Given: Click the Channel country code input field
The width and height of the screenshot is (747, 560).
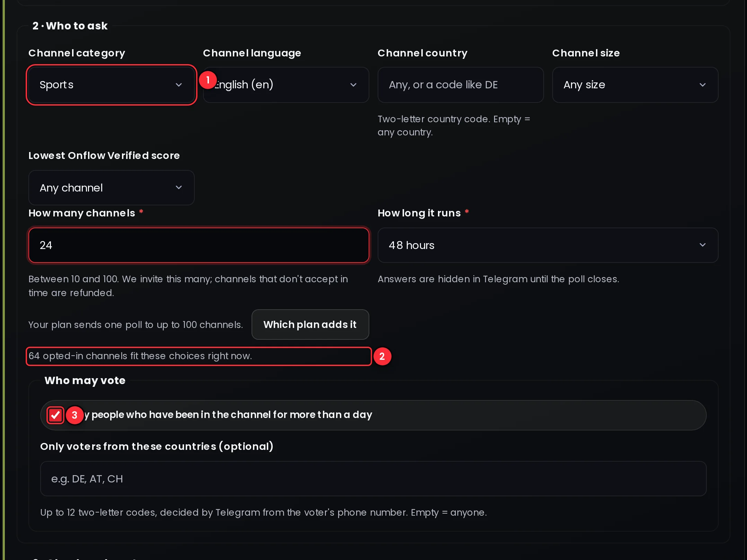Looking at the screenshot, I should [x=460, y=85].
